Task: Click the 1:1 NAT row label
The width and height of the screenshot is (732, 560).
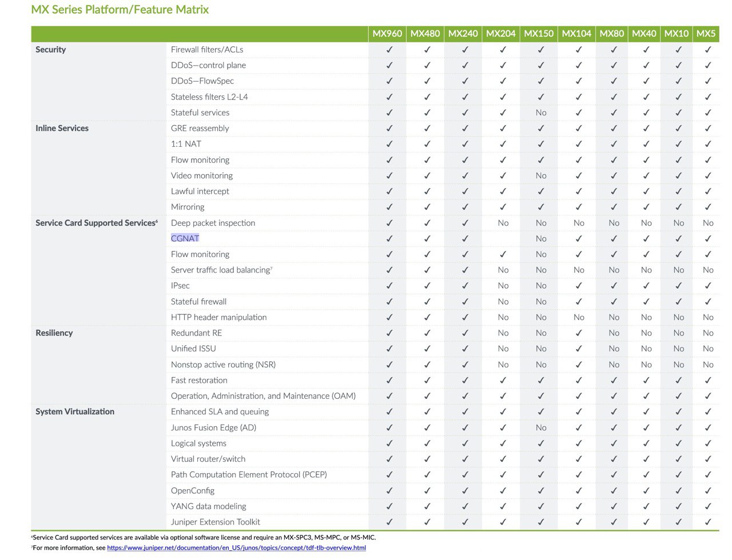Action: (x=186, y=144)
